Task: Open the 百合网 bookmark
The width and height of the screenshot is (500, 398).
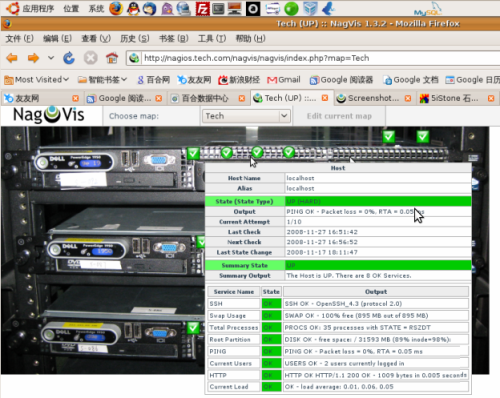Action: point(154,80)
